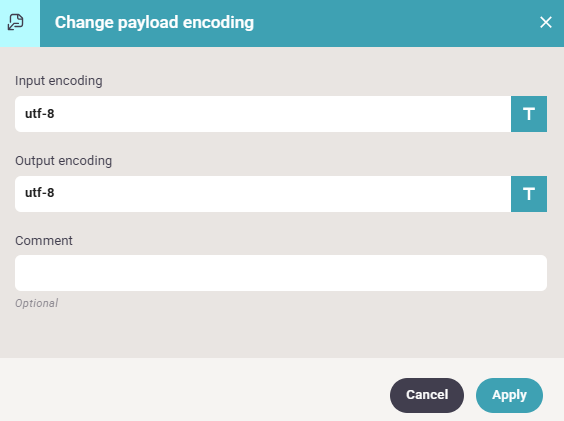Click the Input encoding label
Screen dimensions: 564x421
tap(59, 81)
